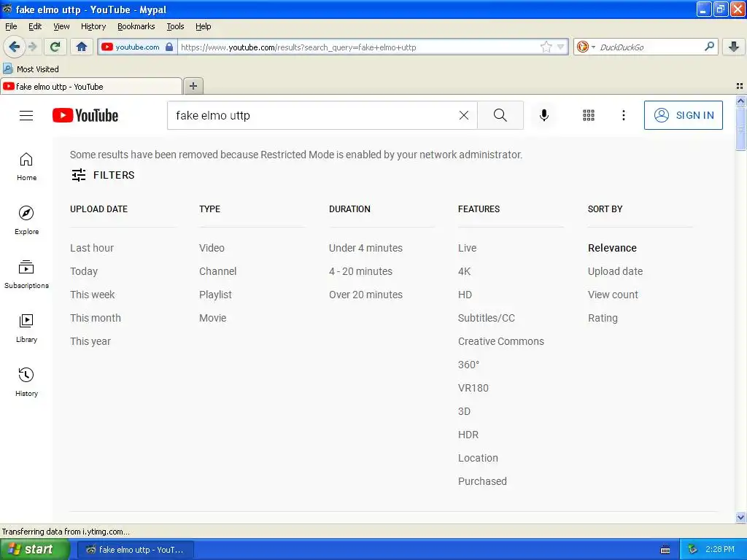Click the YouTube search magnifier button
Viewport: 747px width, 560px height.
[x=500, y=115]
